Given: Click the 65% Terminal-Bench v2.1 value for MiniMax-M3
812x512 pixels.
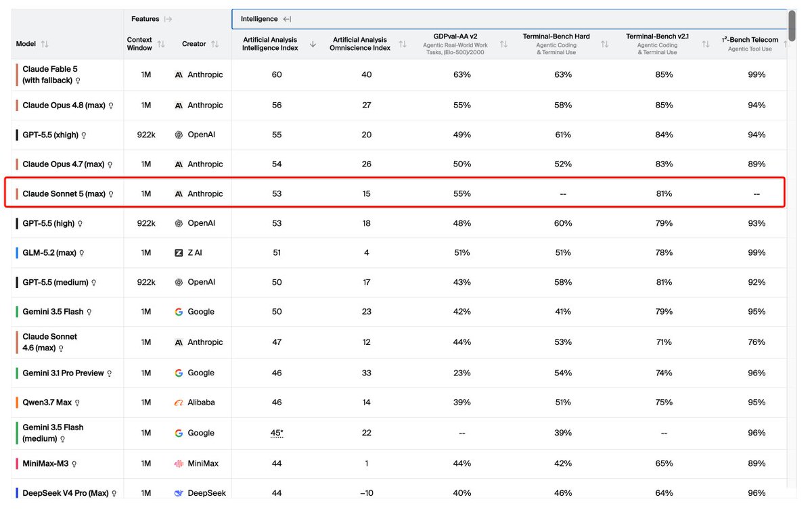Looking at the screenshot, I should pyautogui.click(x=664, y=464).
